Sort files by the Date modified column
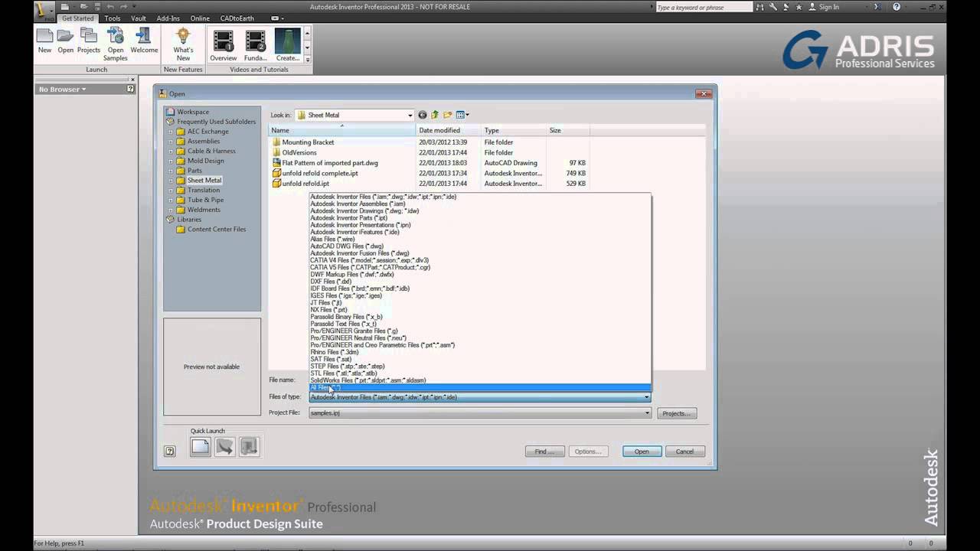Viewport: 980px width, 551px height. [449, 130]
